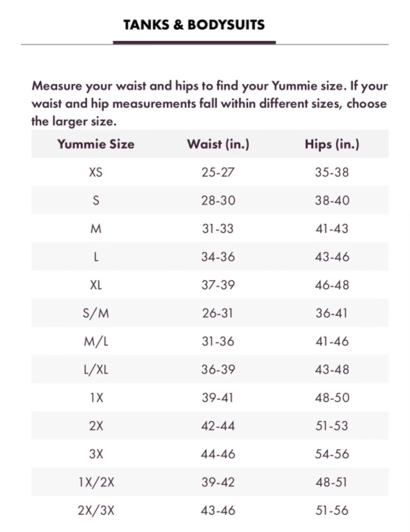Viewport: 410px width, 532px height.
Task: Click the S/M size label
Action: tap(96, 313)
